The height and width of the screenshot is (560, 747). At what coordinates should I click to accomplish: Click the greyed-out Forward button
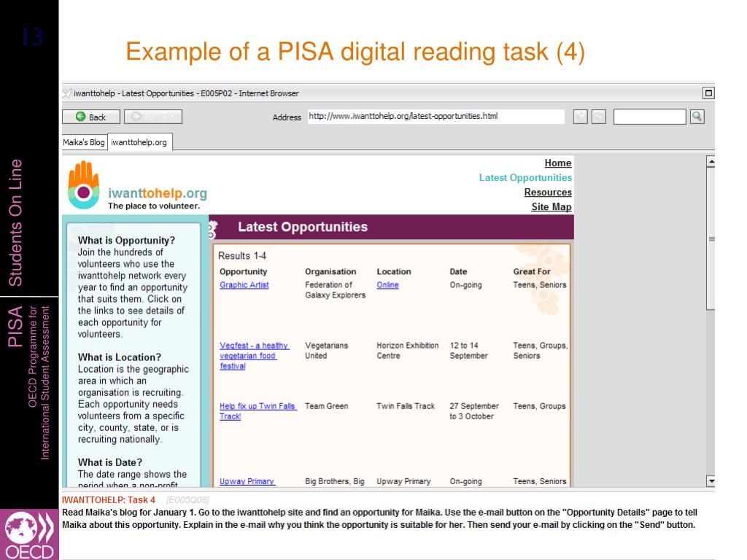coord(153,117)
